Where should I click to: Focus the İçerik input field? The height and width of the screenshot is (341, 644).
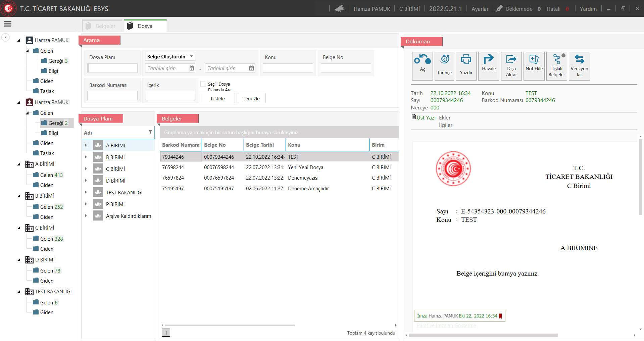pos(170,96)
